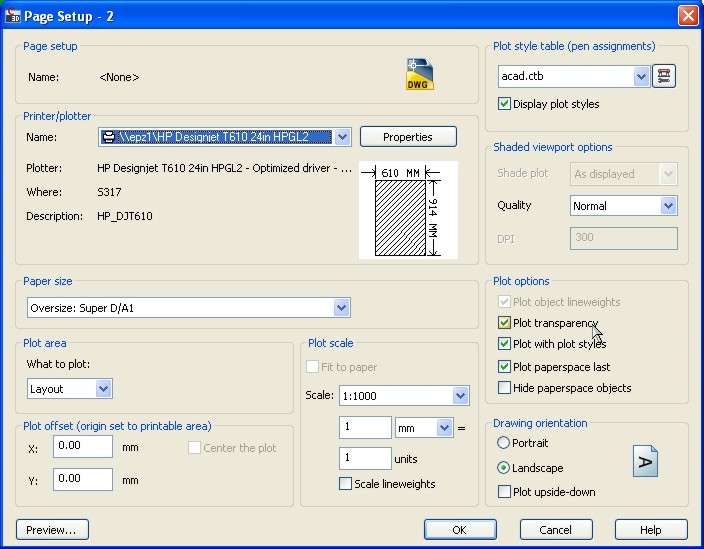Toggle Plot upside-down checkbox

(505, 492)
